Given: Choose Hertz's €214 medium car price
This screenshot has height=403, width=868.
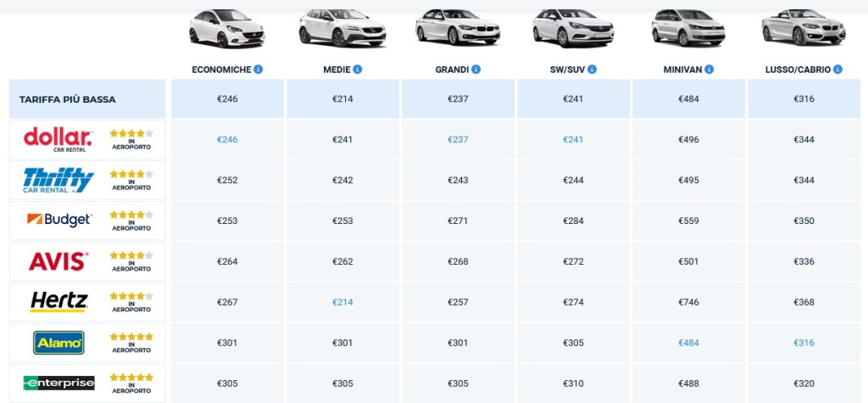Looking at the screenshot, I should (x=342, y=302).
